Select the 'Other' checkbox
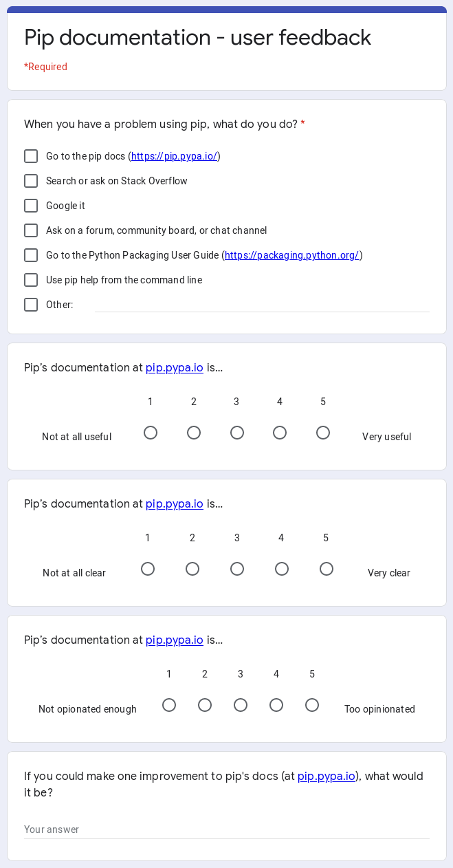This screenshot has height=868, width=453. click(31, 305)
